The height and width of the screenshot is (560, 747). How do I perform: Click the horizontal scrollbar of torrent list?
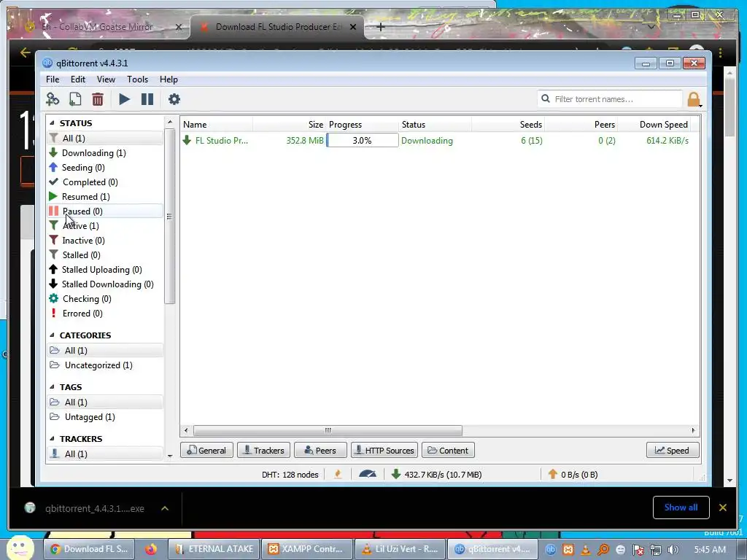point(328,430)
